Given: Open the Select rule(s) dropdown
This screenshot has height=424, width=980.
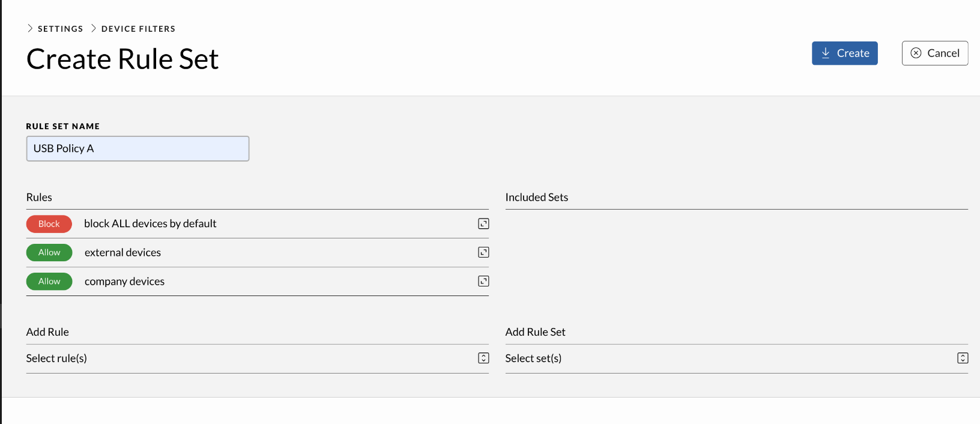Looking at the screenshot, I should 258,359.
